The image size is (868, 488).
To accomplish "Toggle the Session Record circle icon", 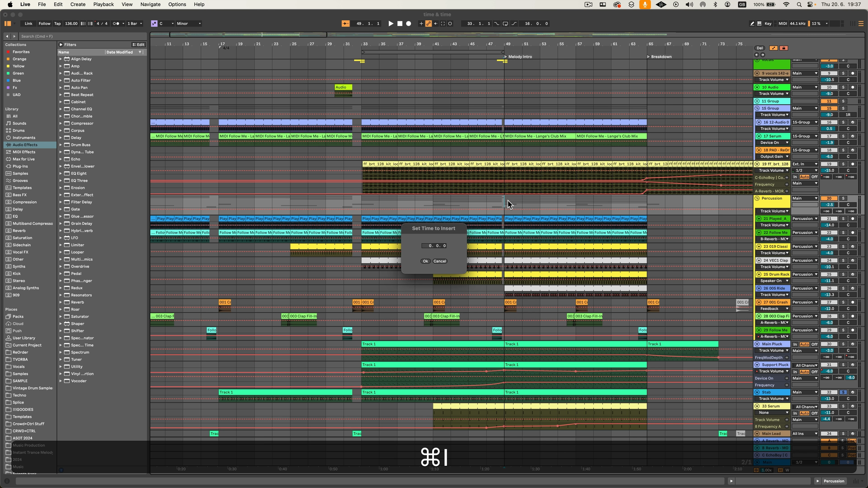I will click(450, 23).
